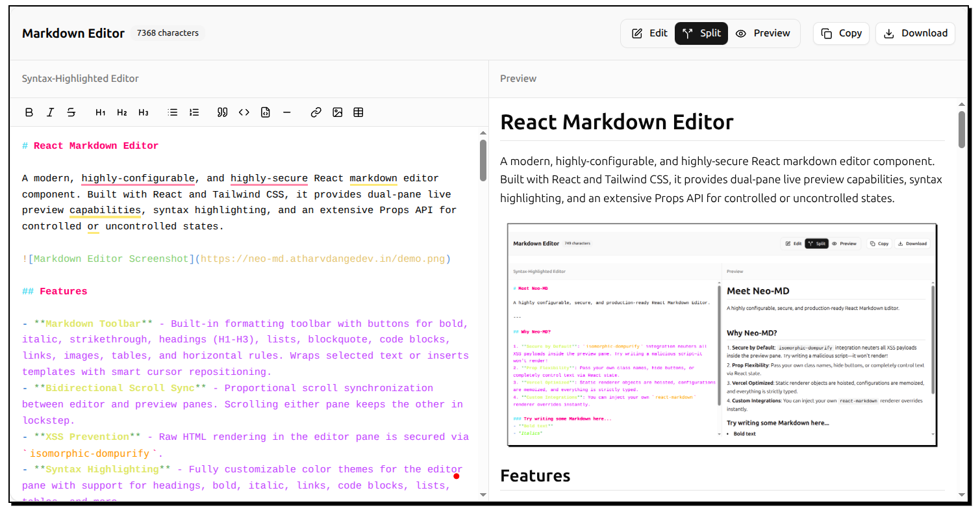The width and height of the screenshot is (980, 512).
Task: Insert an image with the picture icon
Action: [x=337, y=112]
